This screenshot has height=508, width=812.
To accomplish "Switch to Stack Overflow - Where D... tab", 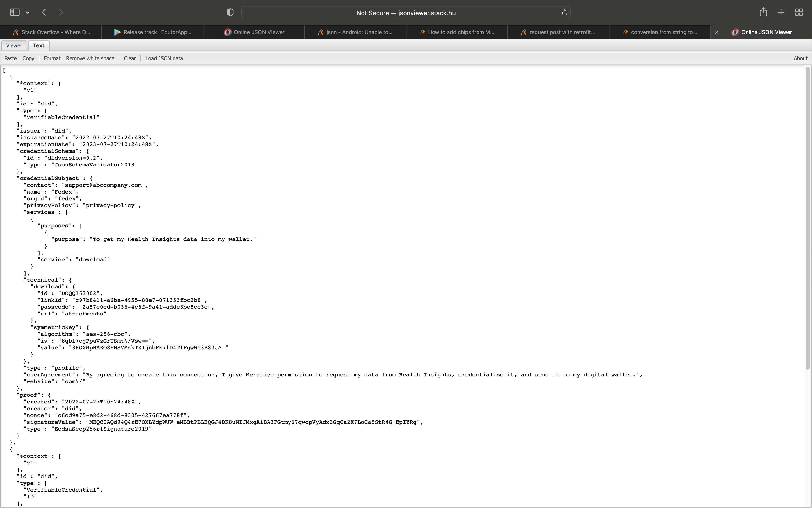I will [x=51, y=32].
